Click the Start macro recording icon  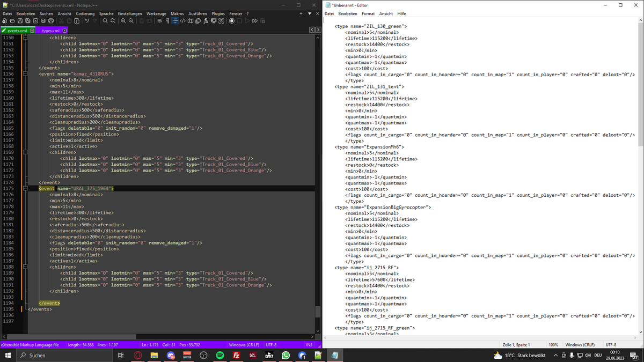[232, 21]
